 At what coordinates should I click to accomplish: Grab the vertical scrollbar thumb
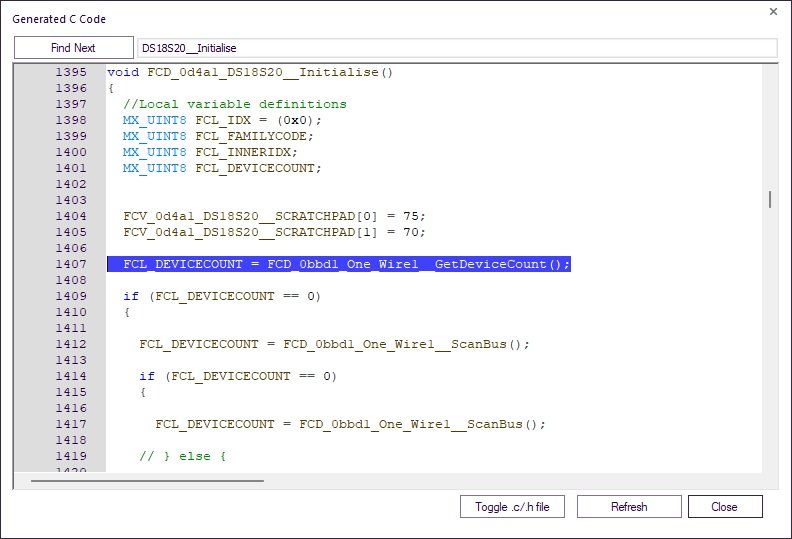pyautogui.click(x=769, y=199)
